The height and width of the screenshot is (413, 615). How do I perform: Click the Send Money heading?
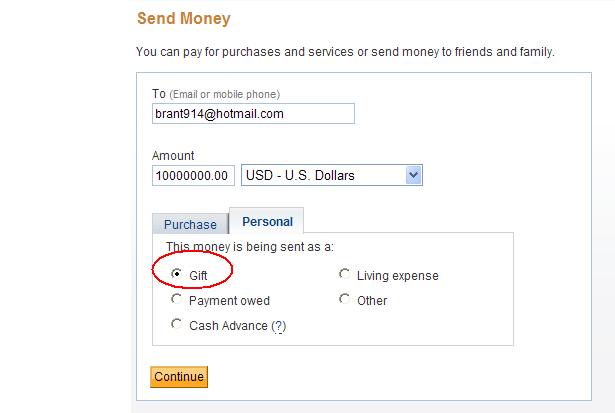(x=182, y=18)
